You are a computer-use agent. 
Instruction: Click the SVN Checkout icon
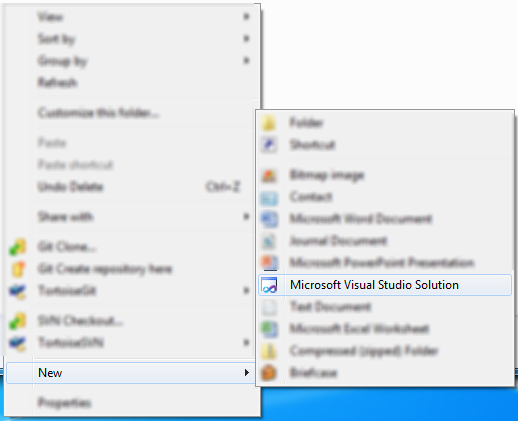point(17,321)
